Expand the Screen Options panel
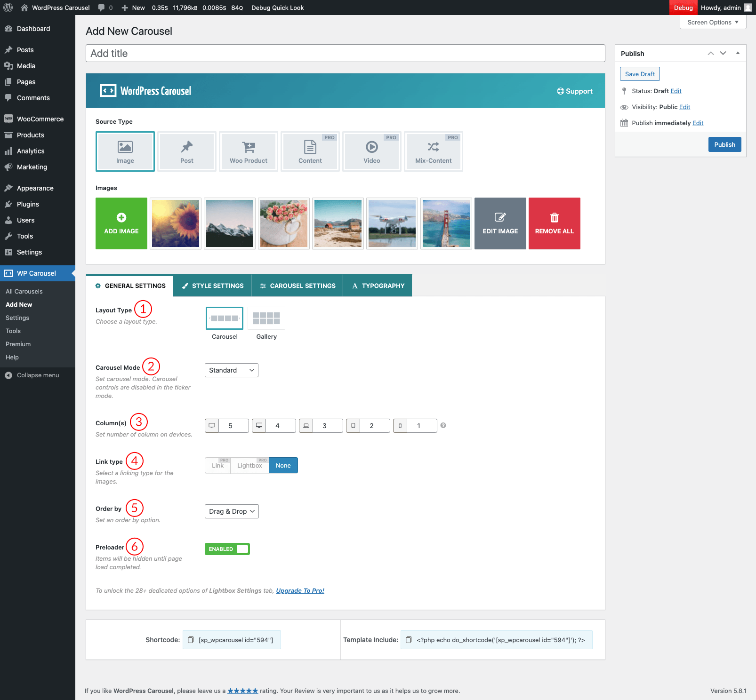756x700 pixels. point(713,22)
